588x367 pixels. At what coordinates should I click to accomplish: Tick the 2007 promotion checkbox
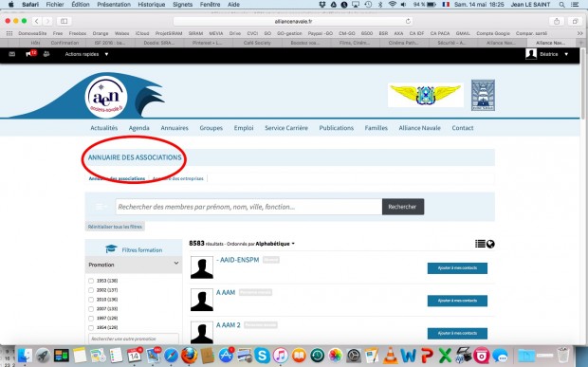point(91,309)
